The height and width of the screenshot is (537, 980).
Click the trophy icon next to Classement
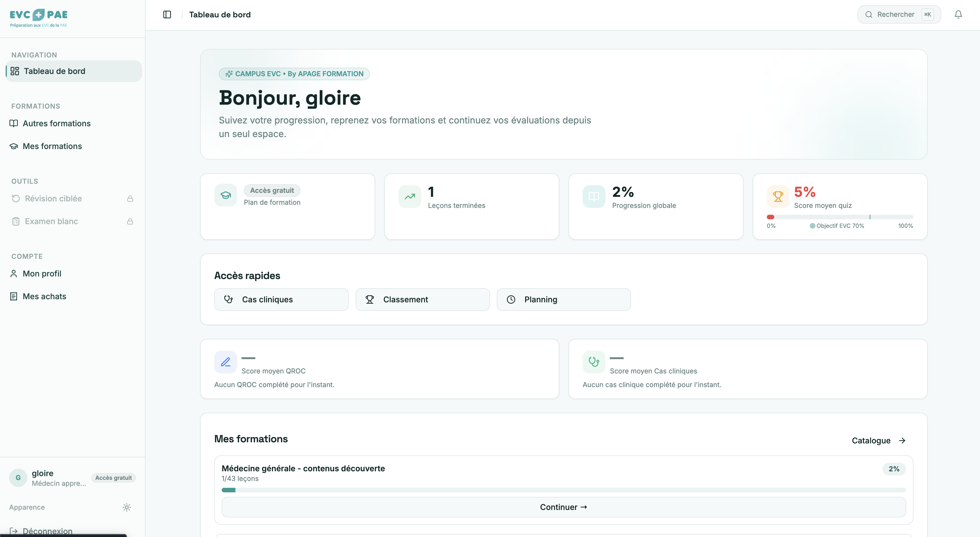point(370,299)
